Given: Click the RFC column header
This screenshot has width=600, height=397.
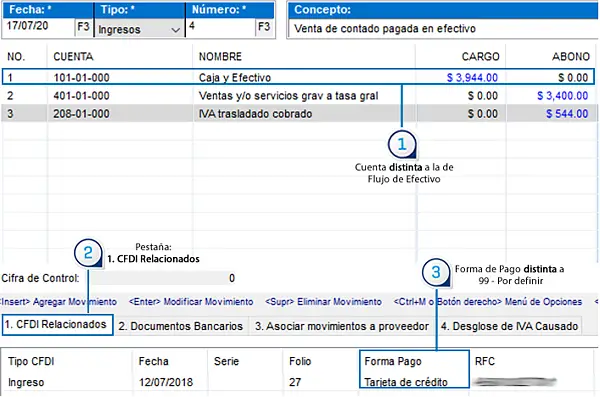Looking at the screenshot, I should coord(484,361).
